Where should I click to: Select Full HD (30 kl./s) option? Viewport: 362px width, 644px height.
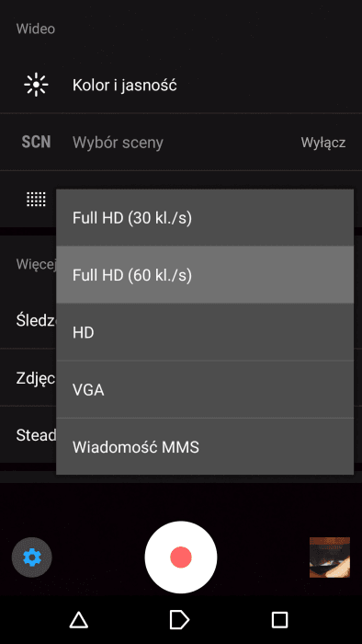(205, 218)
